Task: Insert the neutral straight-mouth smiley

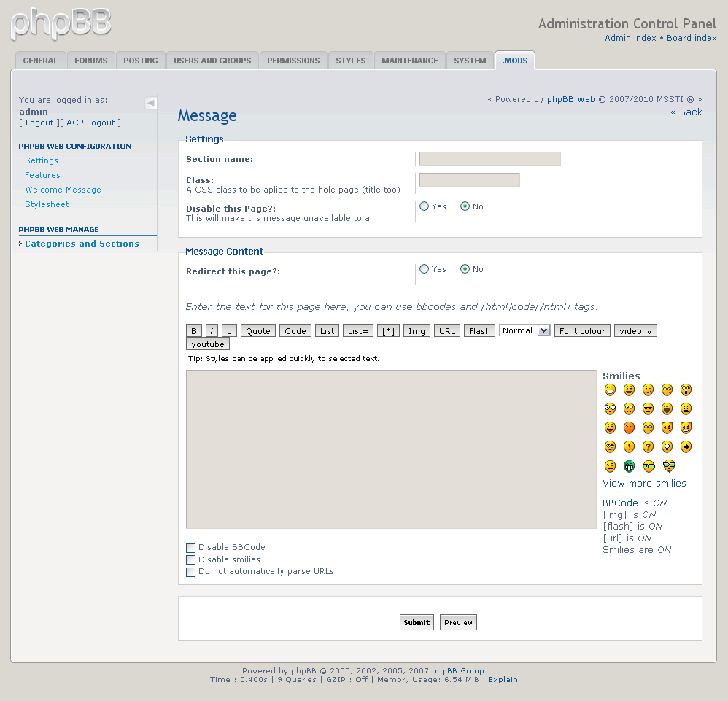Action: (610, 465)
